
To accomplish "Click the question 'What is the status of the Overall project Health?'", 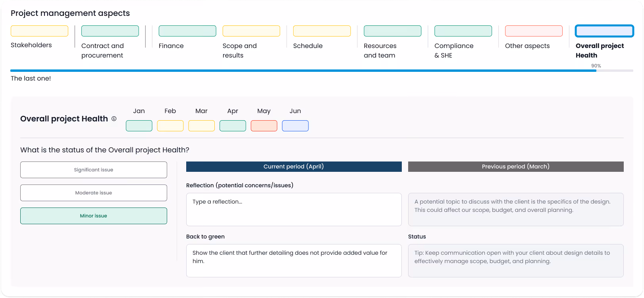I will [x=105, y=150].
